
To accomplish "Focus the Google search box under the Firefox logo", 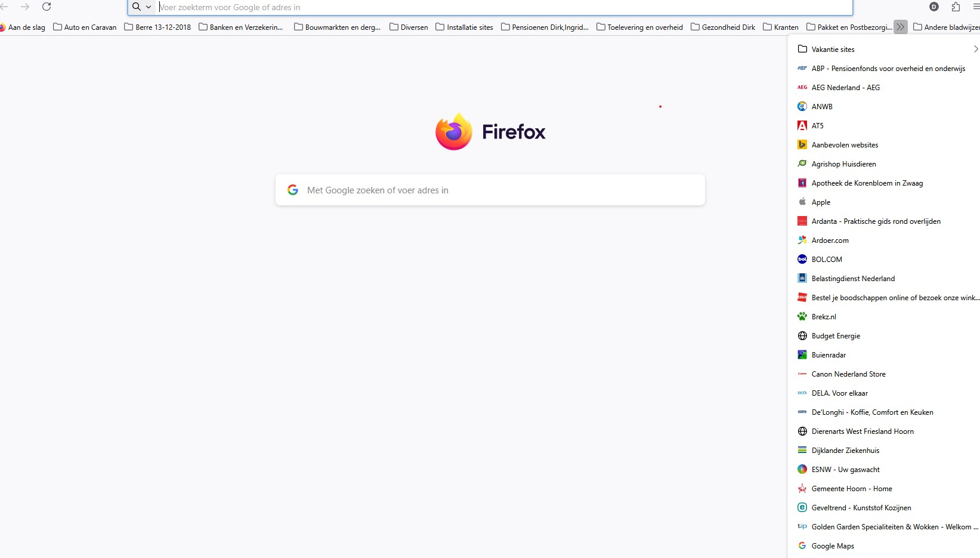I will (x=490, y=190).
